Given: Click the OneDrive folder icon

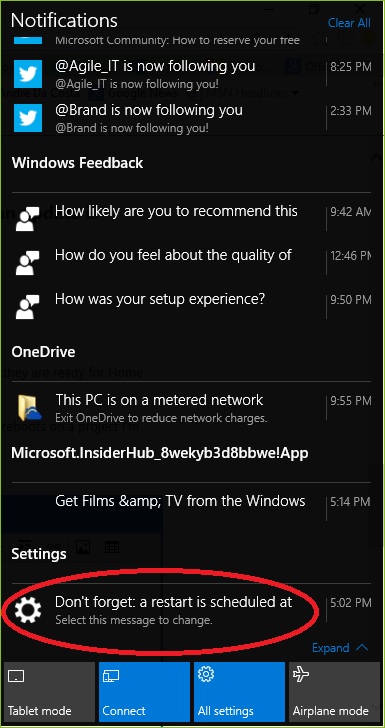Looking at the screenshot, I should (x=30, y=408).
